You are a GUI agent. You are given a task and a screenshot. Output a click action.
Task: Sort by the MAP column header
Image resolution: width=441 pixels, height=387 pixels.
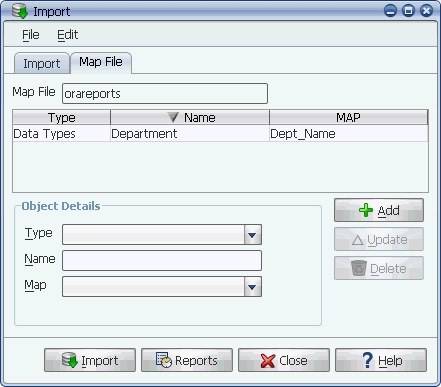click(x=348, y=117)
